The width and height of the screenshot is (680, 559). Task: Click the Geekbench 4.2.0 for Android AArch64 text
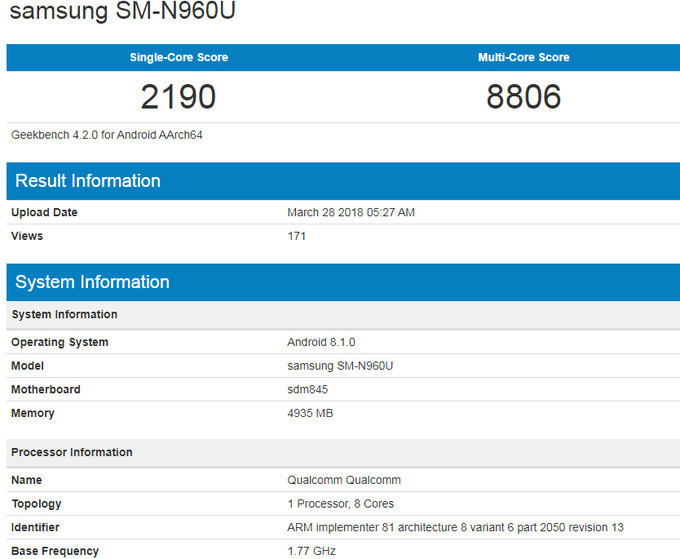point(107,134)
